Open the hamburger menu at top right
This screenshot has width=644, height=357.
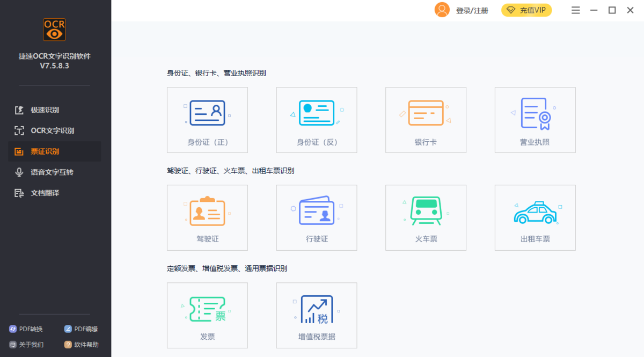click(x=575, y=10)
